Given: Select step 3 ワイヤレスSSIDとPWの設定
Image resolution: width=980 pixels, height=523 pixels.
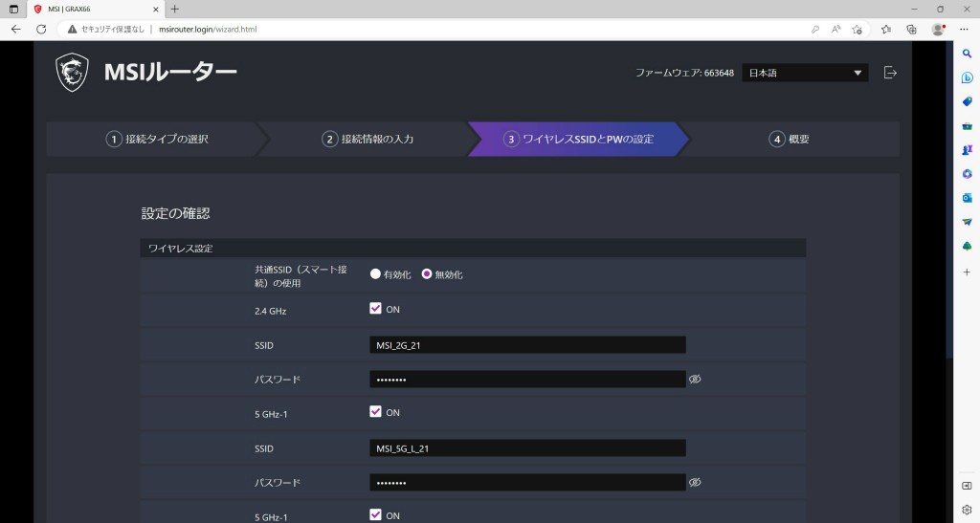Looking at the screenshot, I should pos(579,139).
